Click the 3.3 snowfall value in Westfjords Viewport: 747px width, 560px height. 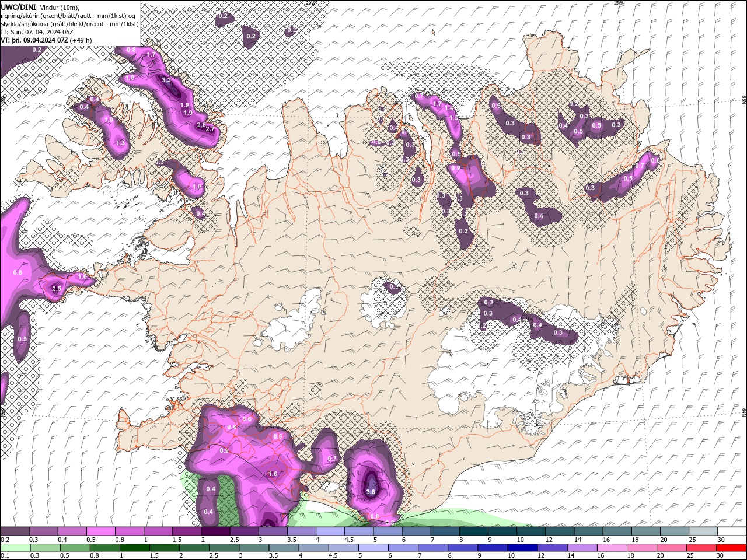[166, 80]
